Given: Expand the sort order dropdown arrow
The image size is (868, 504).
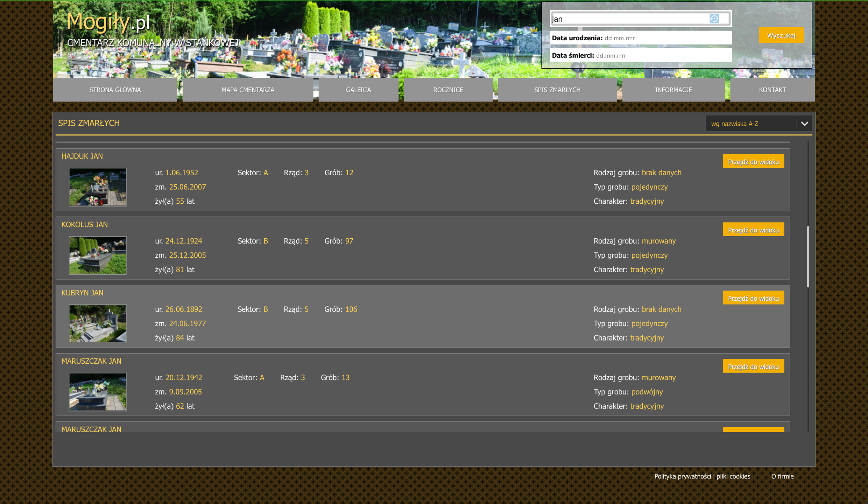Looking at the screenshot, I should coord(804,124).
